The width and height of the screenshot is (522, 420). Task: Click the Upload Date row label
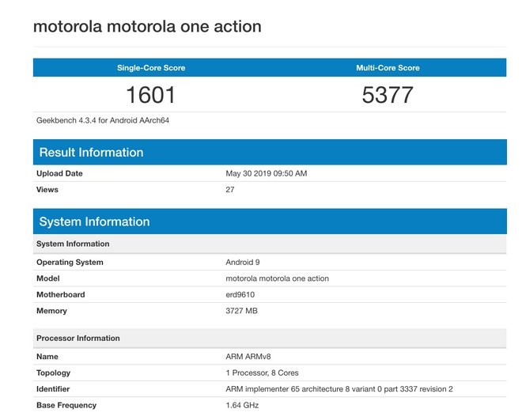[59, 173]
